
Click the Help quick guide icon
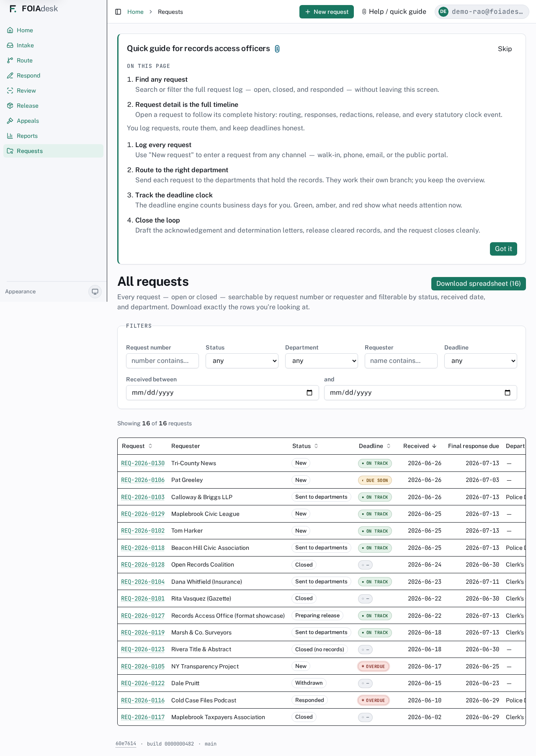[x=364, y=12]
